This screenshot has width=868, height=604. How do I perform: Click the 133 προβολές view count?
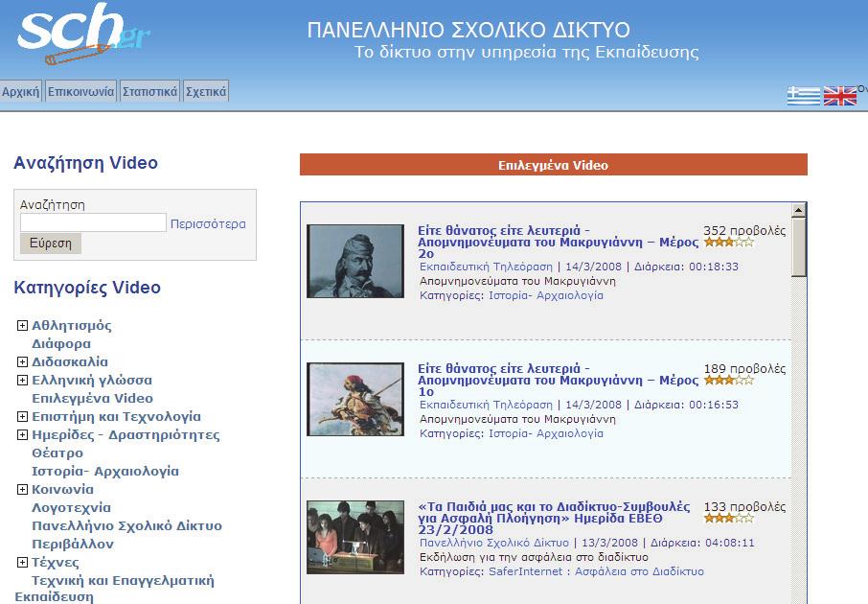click(x=744, y=506)
